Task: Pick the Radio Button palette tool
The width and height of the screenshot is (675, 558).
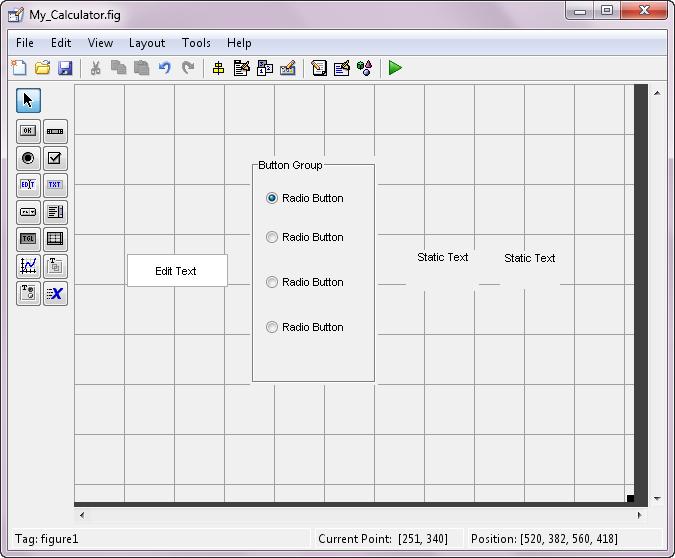Action: (x=28, y=158)
